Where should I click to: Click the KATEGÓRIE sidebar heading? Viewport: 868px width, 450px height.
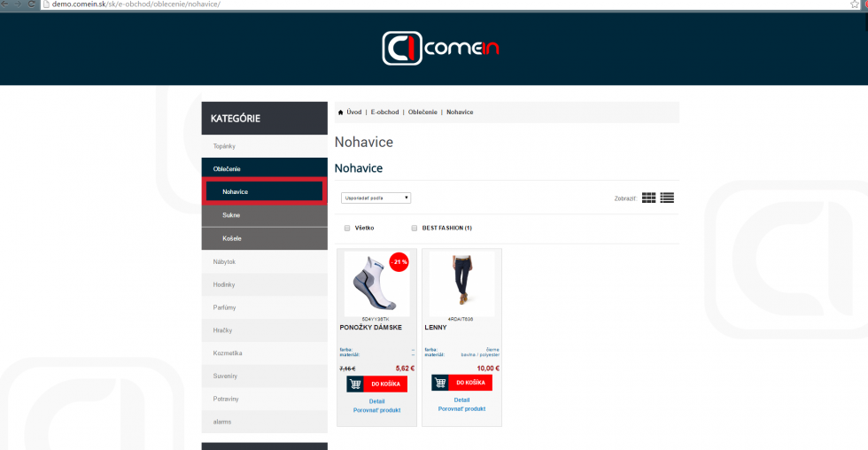click(x=236, y=119)
